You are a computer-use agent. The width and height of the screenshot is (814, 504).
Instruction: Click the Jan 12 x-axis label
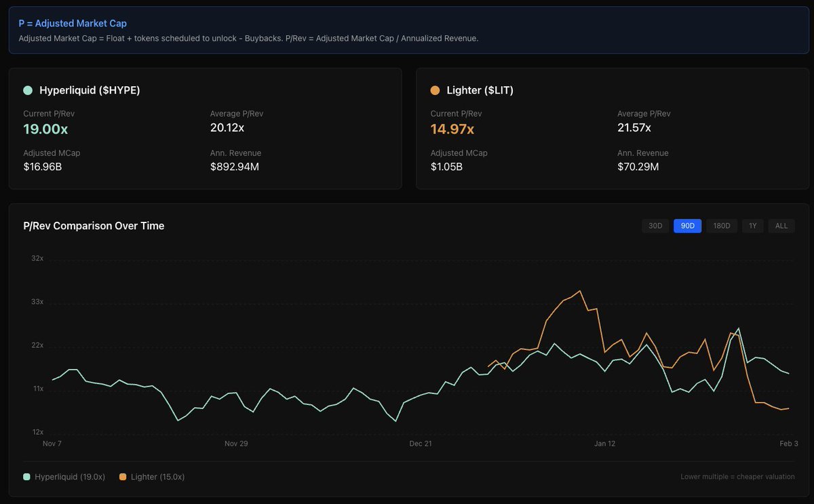point(605,444)
